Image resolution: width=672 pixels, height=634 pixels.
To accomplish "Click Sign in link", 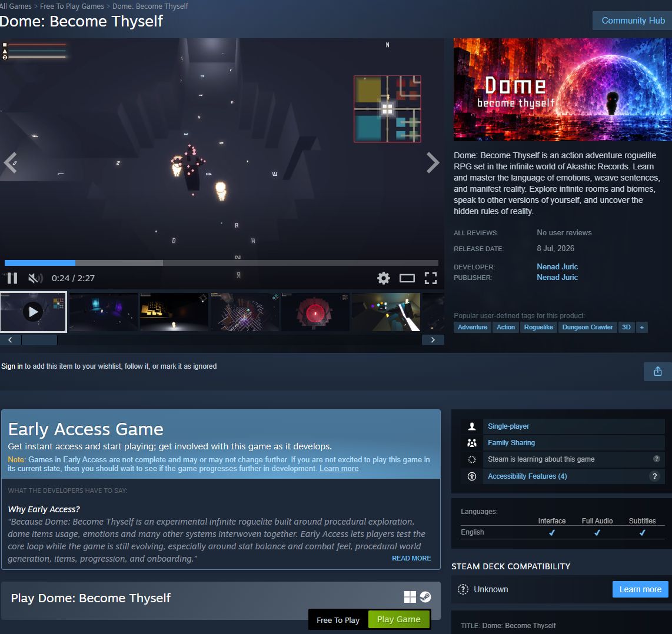I will pyautogui.click(x=12, y=366).
